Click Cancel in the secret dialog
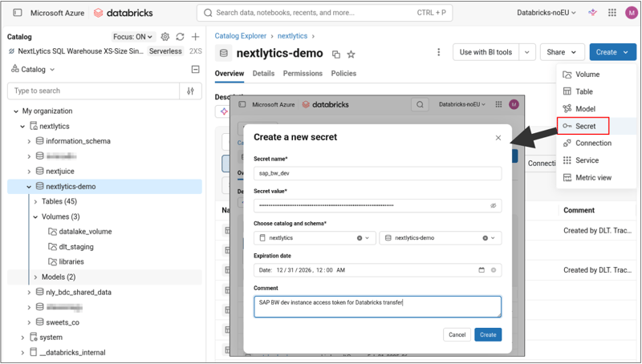The width and height of the screenshot is (642, 364). click(457, 334)
